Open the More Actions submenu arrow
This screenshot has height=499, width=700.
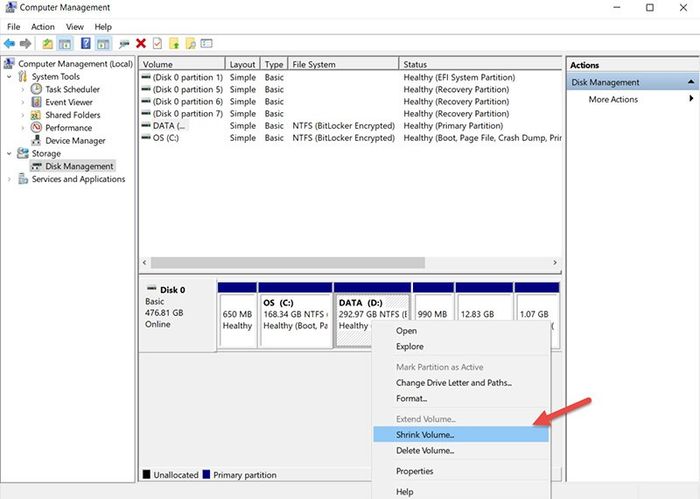point(691,99)
